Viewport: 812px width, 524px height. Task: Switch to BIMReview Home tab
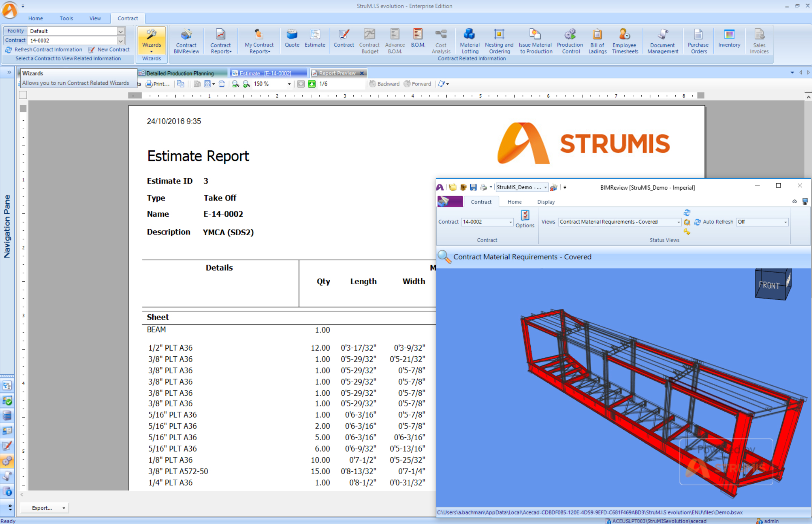pyautogui.click(x=514, y=202)
